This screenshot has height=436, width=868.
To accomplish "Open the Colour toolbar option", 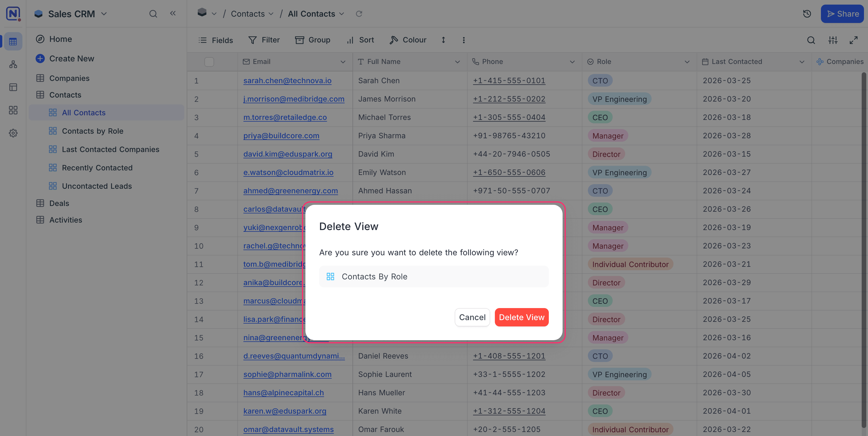I will [x=408, y=40].
